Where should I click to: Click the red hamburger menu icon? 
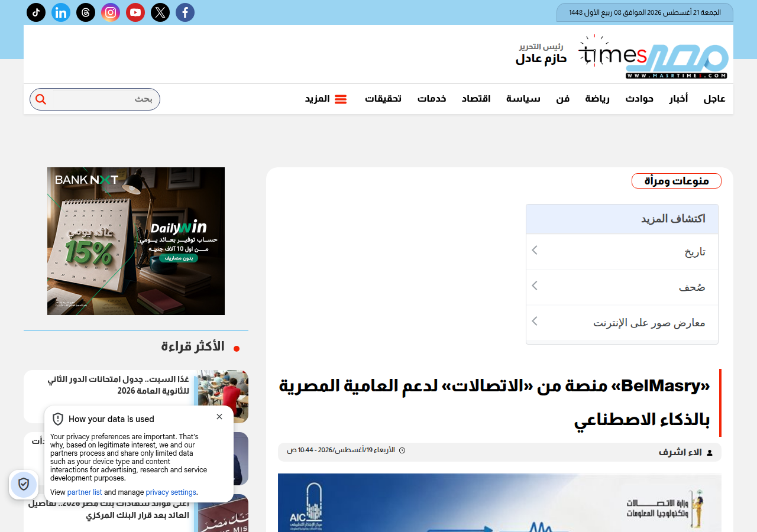pos(341,99)
